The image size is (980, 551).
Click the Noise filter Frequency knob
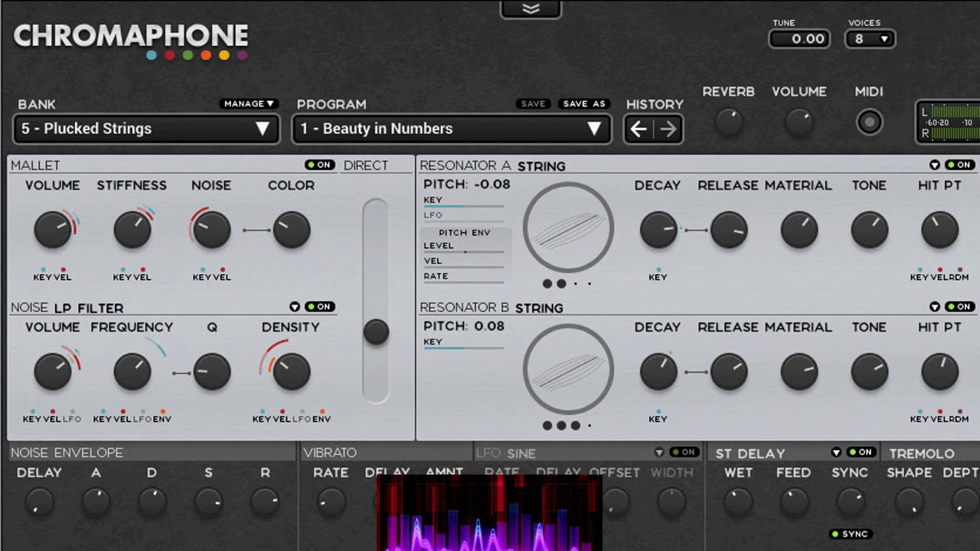(132, 372)
